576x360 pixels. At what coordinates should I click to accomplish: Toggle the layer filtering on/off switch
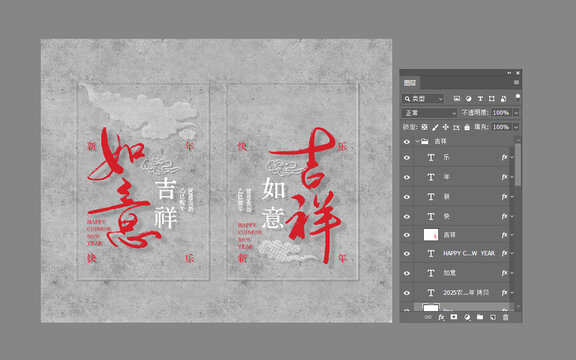pos(518,97)
